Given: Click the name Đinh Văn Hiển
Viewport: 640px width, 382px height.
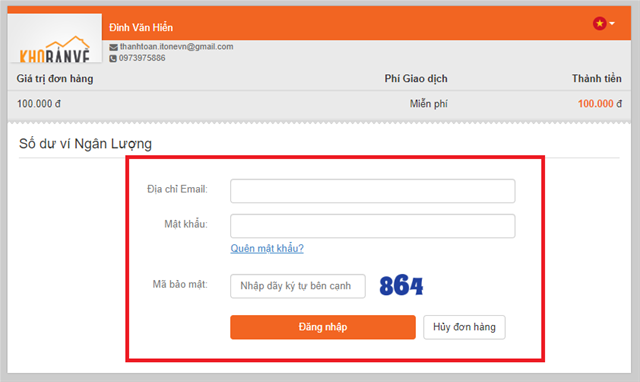Looking at the screenshot, I should point(141,27).
